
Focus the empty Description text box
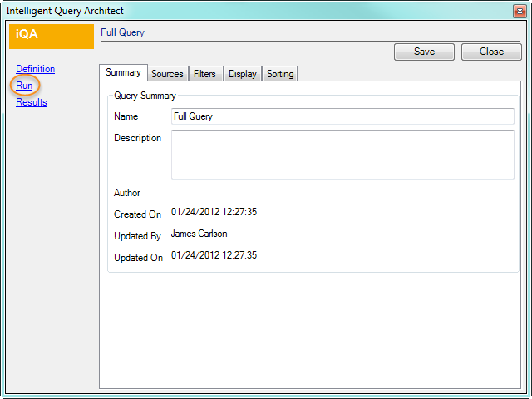point(342,154)
